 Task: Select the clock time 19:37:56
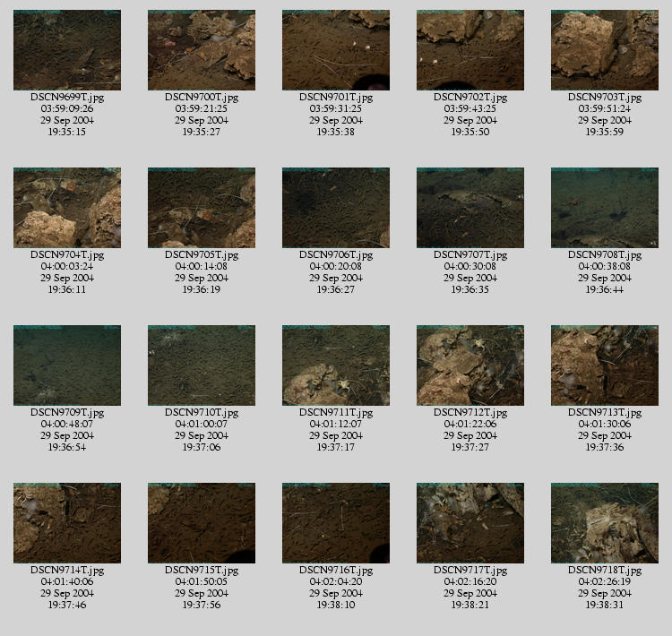coord(202,605)
